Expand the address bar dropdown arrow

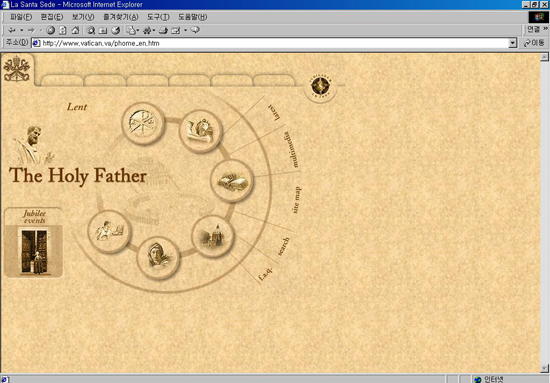pos(512,43)
